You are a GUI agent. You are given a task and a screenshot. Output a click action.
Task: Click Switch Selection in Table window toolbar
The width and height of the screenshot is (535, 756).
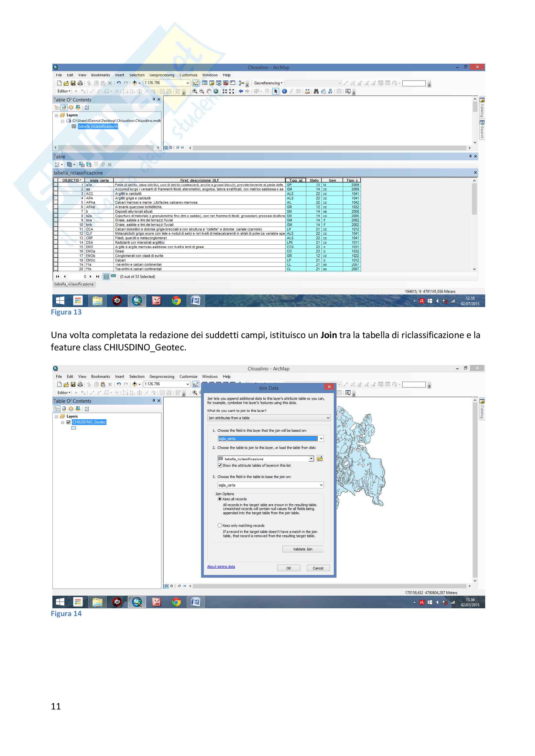click(89, 165)
